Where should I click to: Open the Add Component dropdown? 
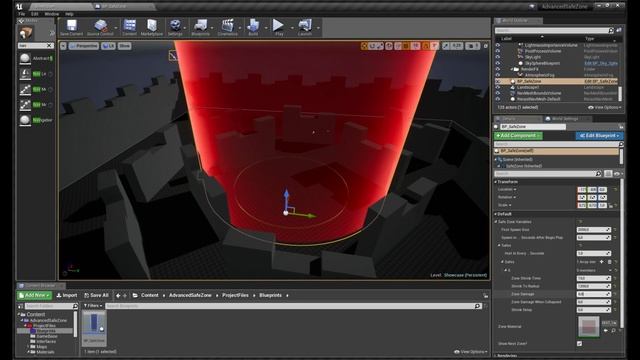(x=518, y=136)
